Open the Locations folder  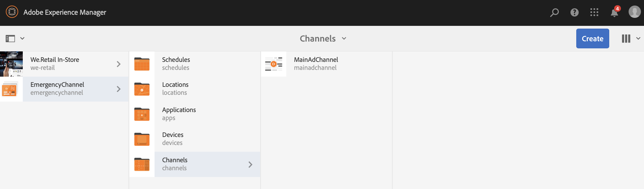tap(175, 88)
